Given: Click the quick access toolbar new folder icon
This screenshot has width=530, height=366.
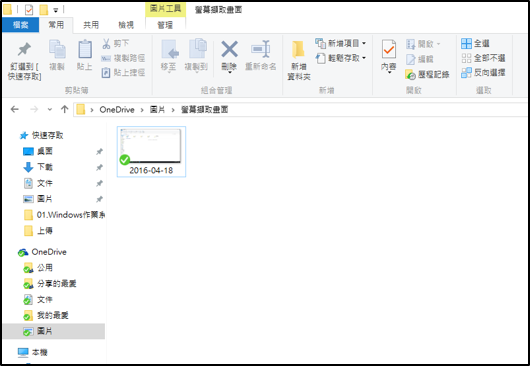Looking at the screenshot, I should click(44, 9).
